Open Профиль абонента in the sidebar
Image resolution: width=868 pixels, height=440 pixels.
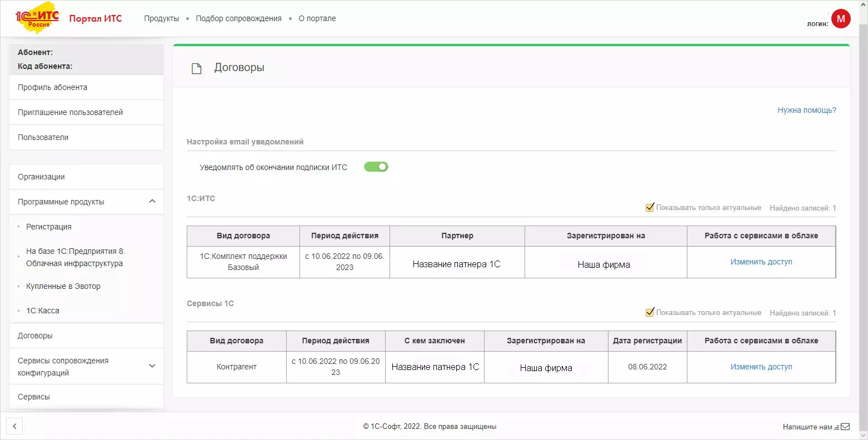[x=52, y=87]
